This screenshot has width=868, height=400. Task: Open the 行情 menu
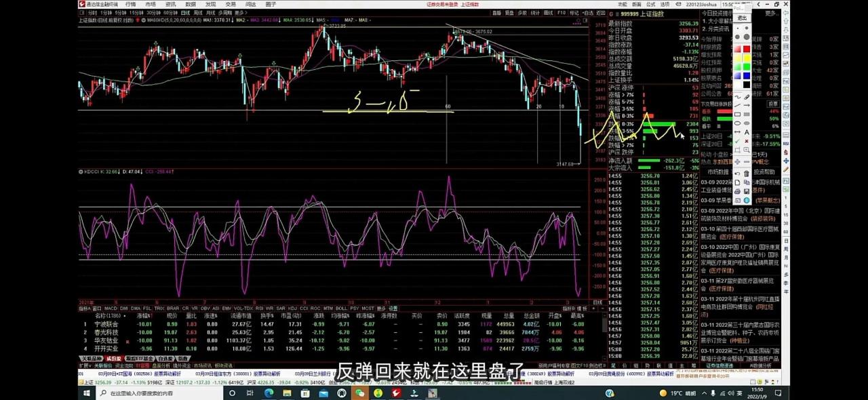130,4
